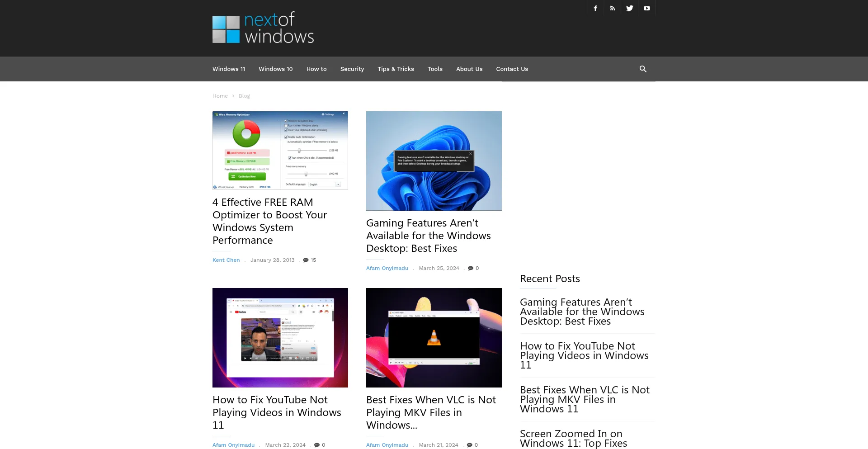The image size is (868, 449).
Task: Open the YouTube social icon
Action: (x=647, y=8)
